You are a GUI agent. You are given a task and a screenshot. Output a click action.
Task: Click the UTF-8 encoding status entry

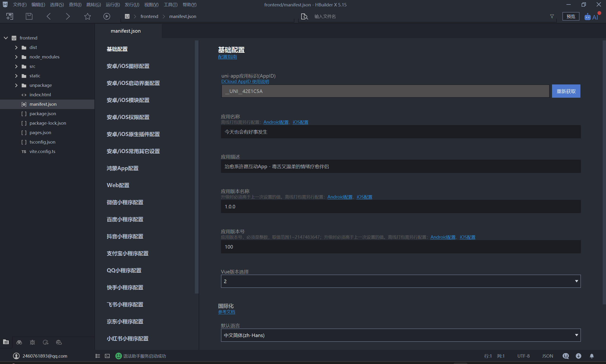pos(523,356)
